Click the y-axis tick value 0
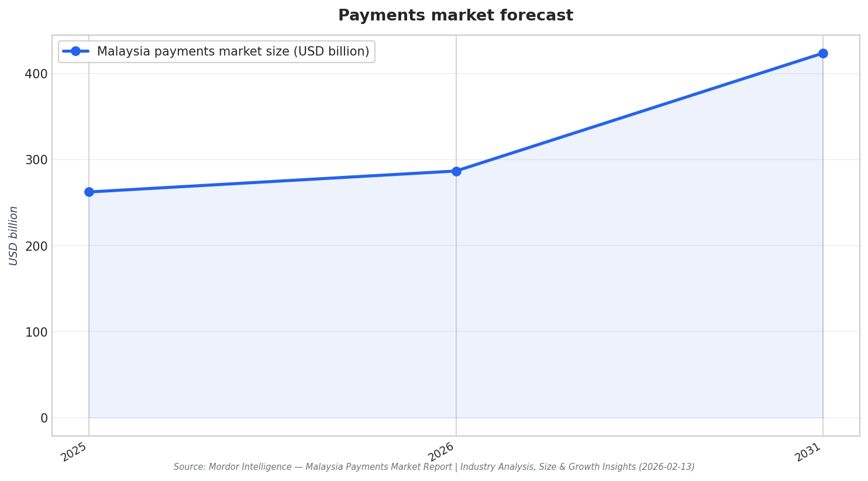Viewport: 868px width, 481px height. click(44, 418)
